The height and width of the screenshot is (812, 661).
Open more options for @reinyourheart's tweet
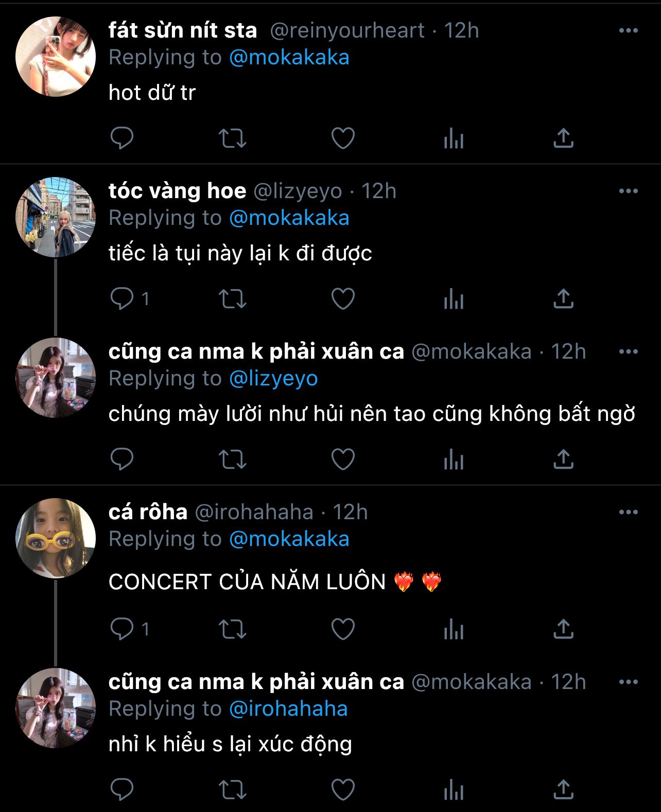click(628, 31)
